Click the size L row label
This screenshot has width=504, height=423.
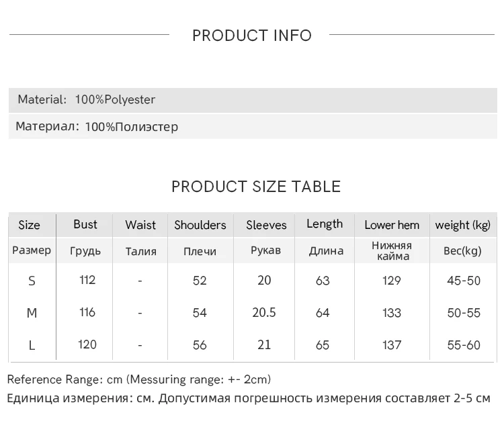point(32,345)
